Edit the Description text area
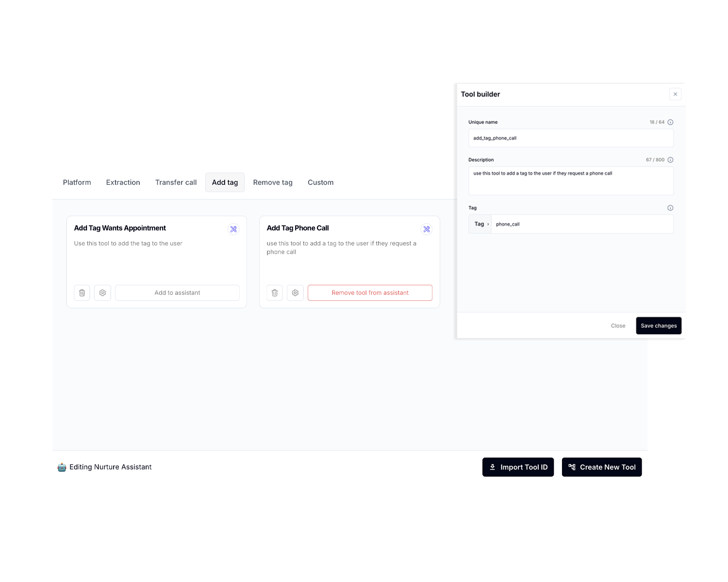 point(571,181)
